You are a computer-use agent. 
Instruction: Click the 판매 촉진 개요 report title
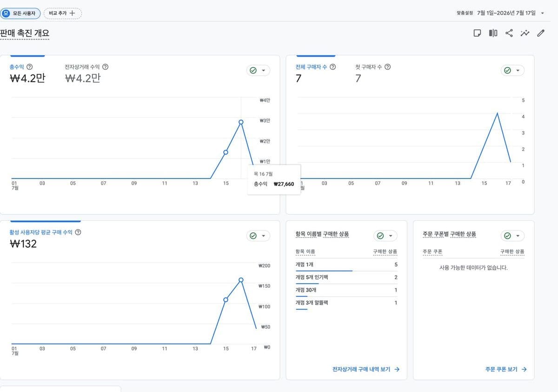coord(25,33)
